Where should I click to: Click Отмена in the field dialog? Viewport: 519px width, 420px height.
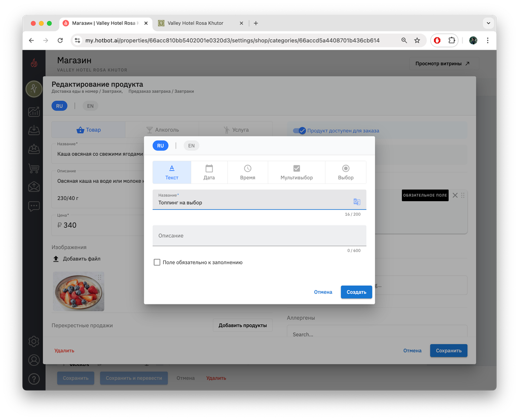point(323,292)
